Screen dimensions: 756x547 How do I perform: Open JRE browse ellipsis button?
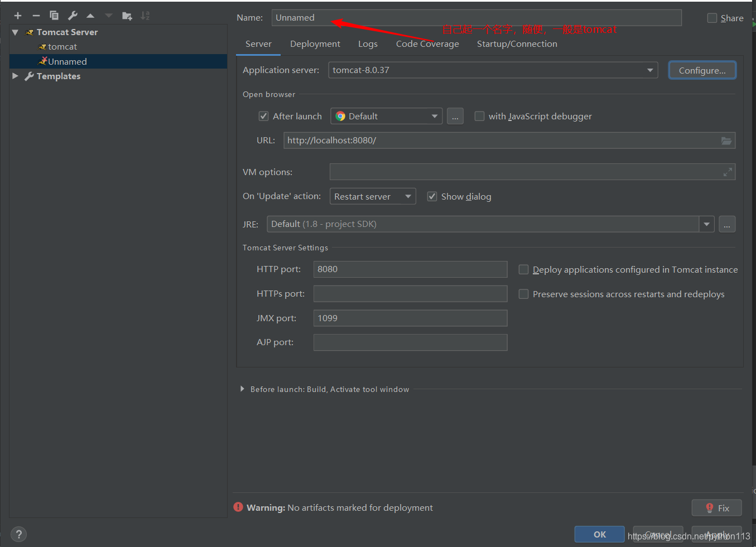click(x=727, y=224)
